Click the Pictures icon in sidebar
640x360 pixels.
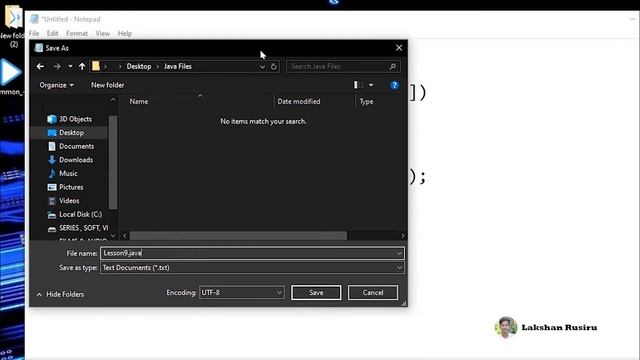click(52, 187)
